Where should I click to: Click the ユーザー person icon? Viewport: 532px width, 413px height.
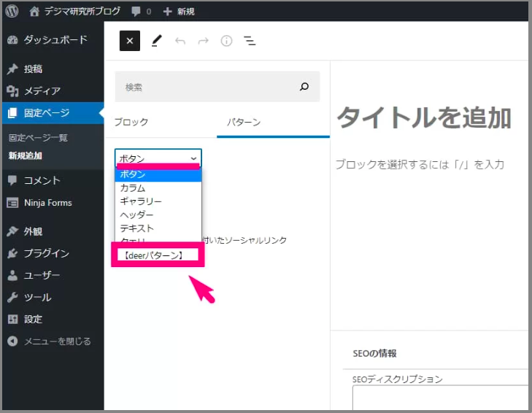click(x=12, y=275)
